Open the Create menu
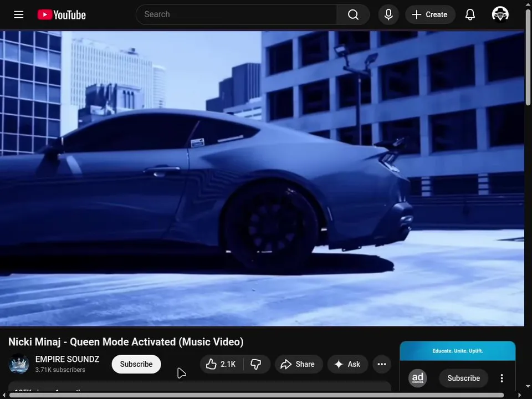532x399 pixels. [430, 14]
